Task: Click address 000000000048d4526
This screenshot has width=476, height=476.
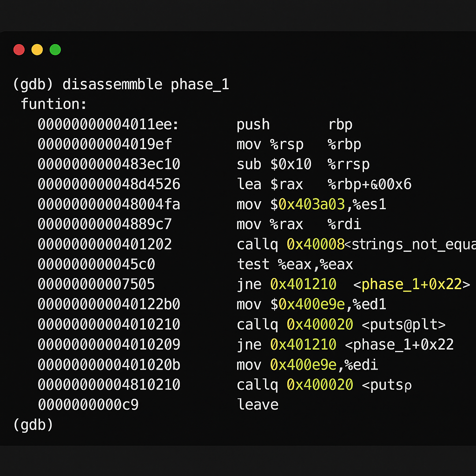Action: click(x=109, y=184)
